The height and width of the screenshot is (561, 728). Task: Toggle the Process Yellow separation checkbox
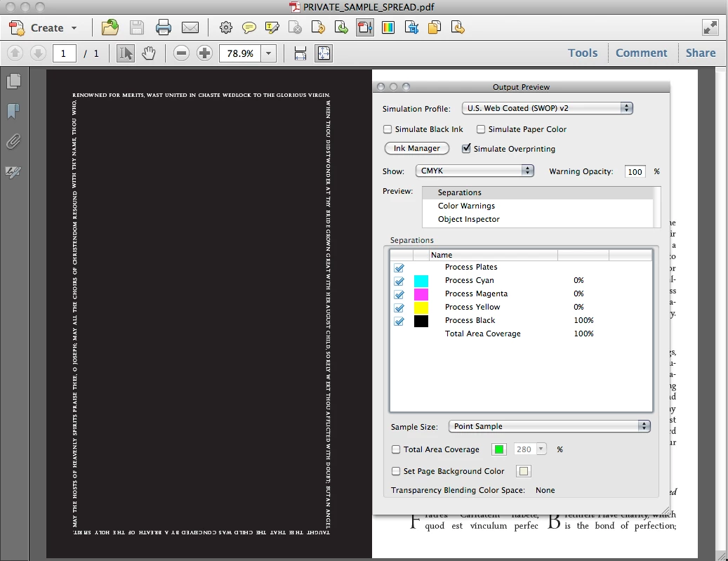[399, 308]
